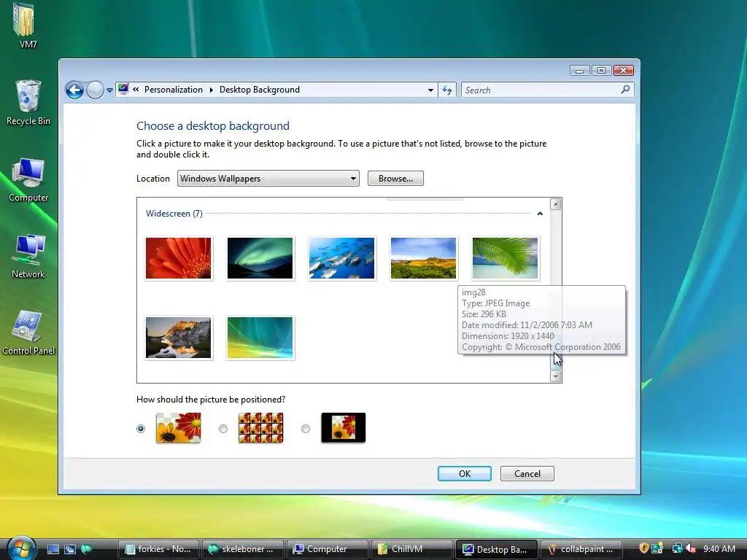The image size is (747, 560).
Task: Click the security shield tray icon
Action: pos(643,548)
